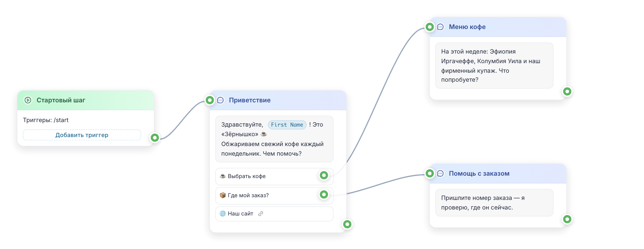Click the message icon beside Меню кофе title
This screenshot has height=249, width=644.
(440, 27)
